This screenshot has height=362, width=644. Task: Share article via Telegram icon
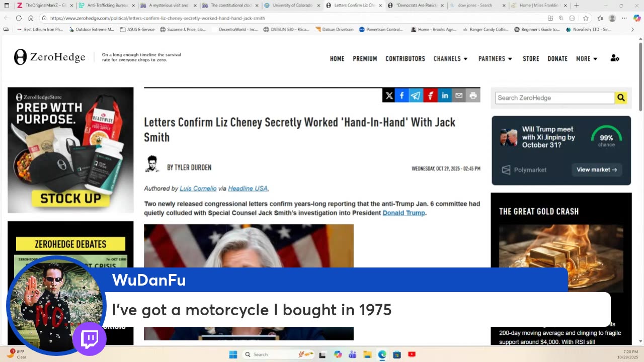tap(416, 96)
